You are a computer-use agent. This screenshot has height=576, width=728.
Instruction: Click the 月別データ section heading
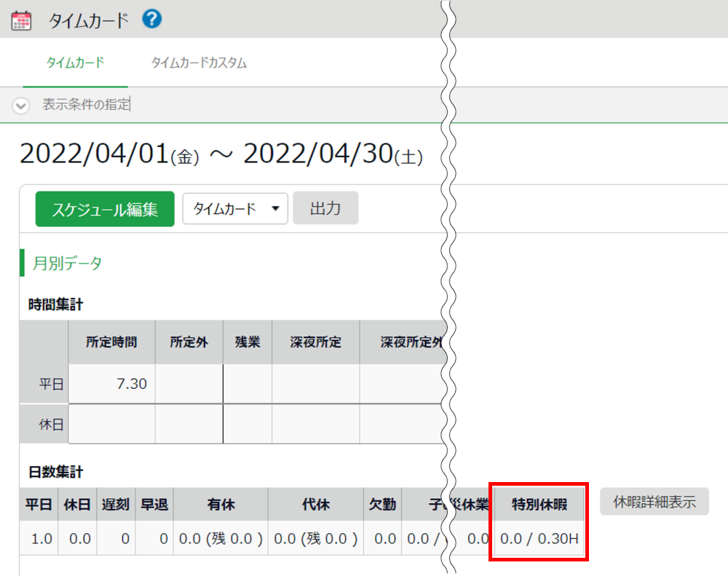tap(67, 263)
